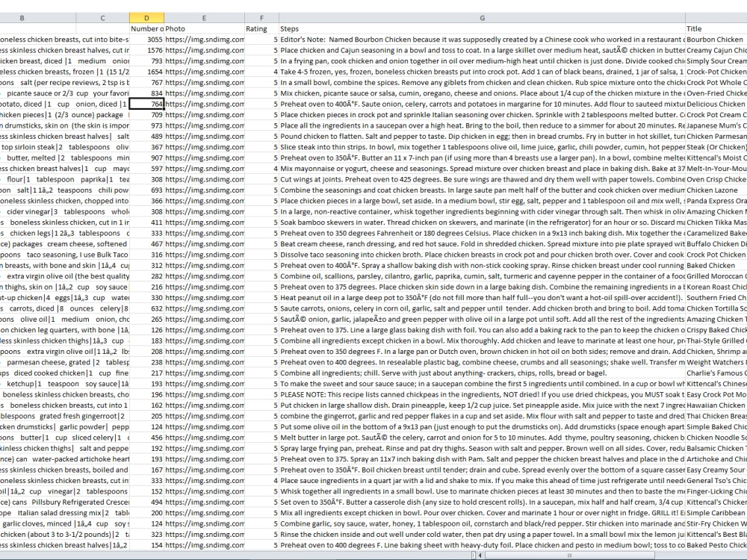Select column C header
This screenshot has width=747, height=560.
[x=102, y=18]
